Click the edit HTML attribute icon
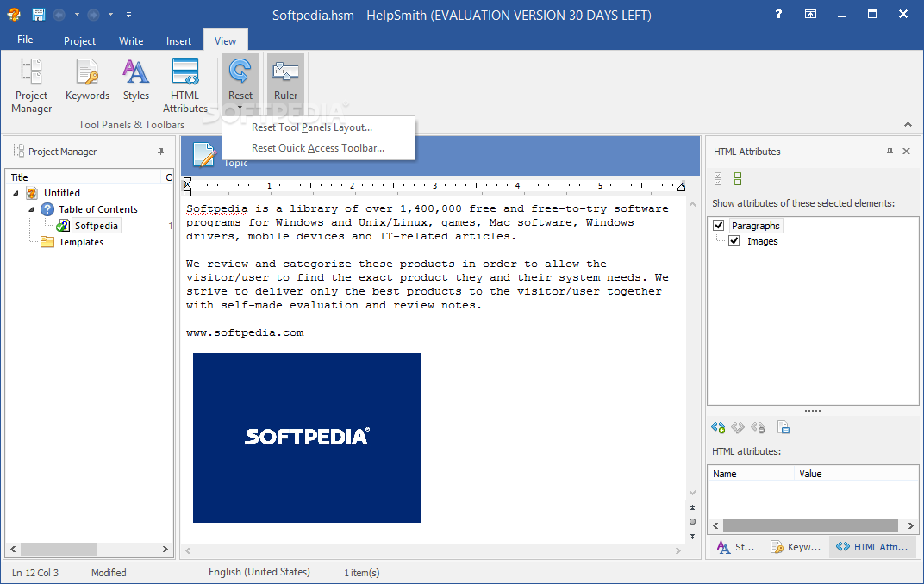This screenshot has height=584, width=924. [738, 427]
